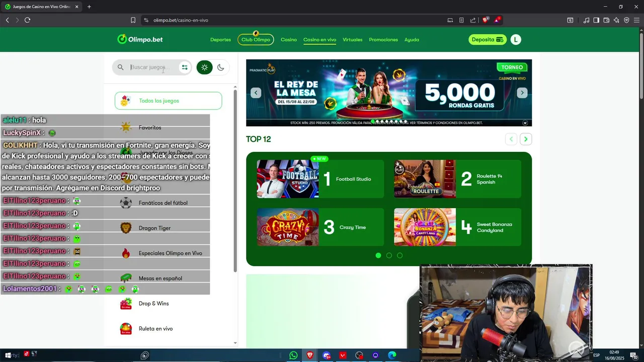The height and width of the screenshot is (362, 644).
Task: Toggle reader mode icon
Action: click(x=461, y=20)
